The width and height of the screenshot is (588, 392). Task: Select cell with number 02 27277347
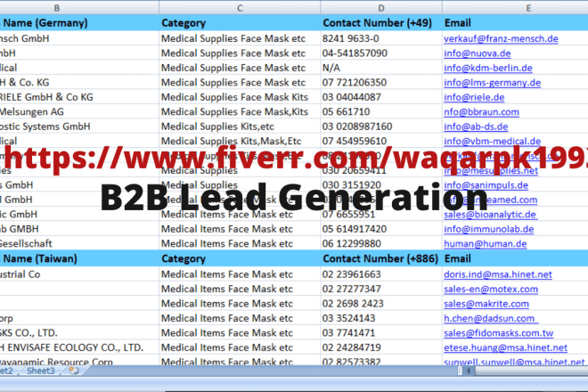click(x=381, y=289)
